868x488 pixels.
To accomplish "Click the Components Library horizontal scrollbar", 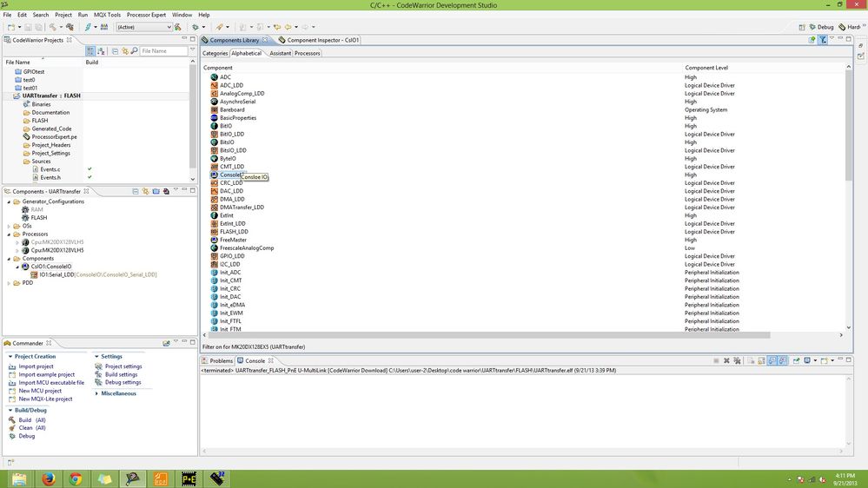I will coord(488,335).
